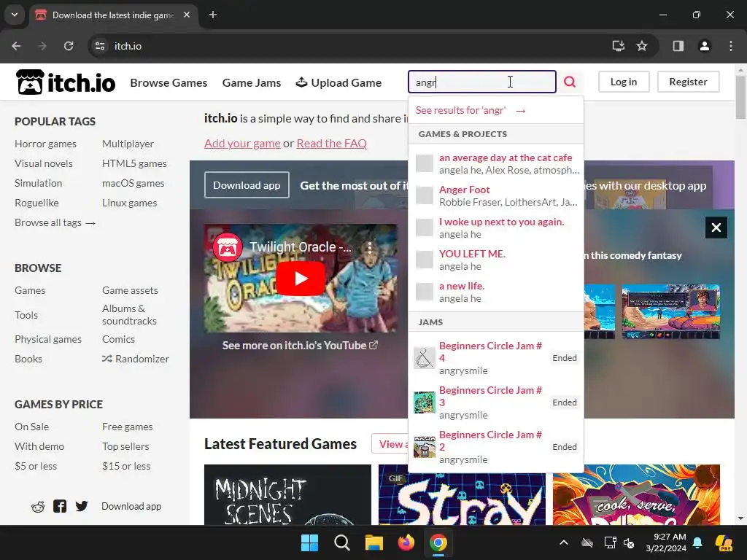Viewport: 747px width, 560px height.
Task: Go back to previous page
Action: coord(16,46)
